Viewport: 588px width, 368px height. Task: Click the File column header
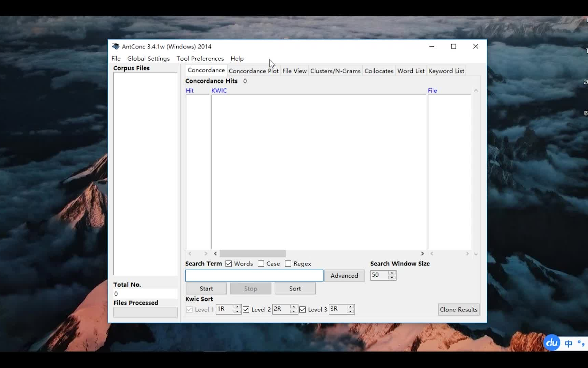coord(432,91)
